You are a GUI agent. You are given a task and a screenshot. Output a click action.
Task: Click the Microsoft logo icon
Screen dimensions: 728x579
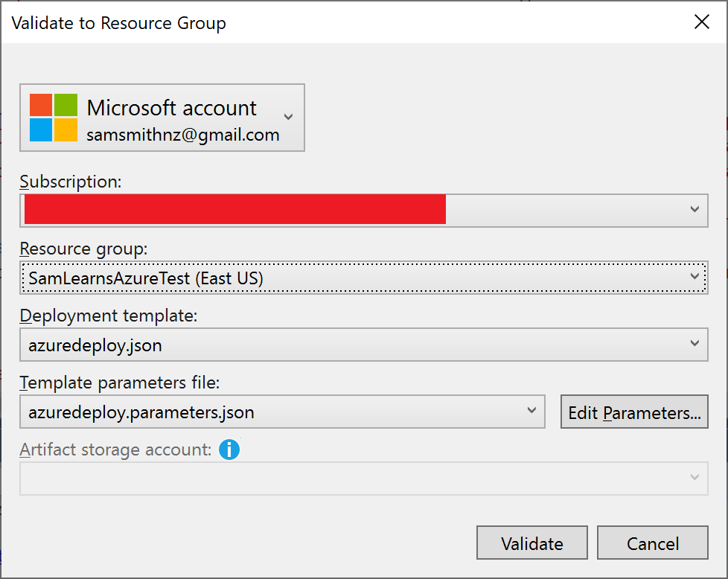point(54,118)
